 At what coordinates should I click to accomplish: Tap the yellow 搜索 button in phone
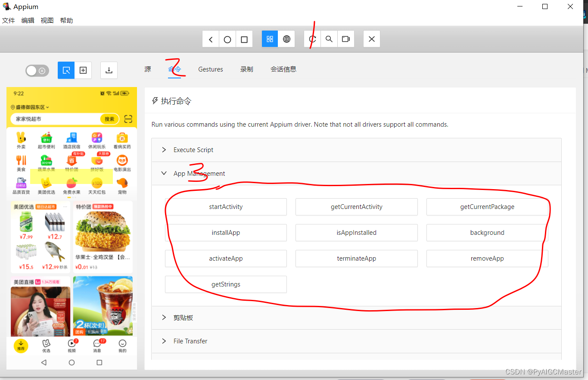(109, 119)
